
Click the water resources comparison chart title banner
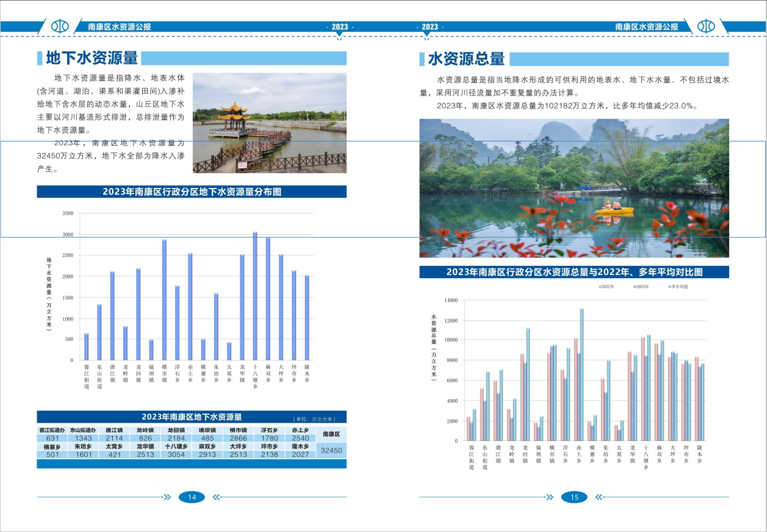pos(574,272)
